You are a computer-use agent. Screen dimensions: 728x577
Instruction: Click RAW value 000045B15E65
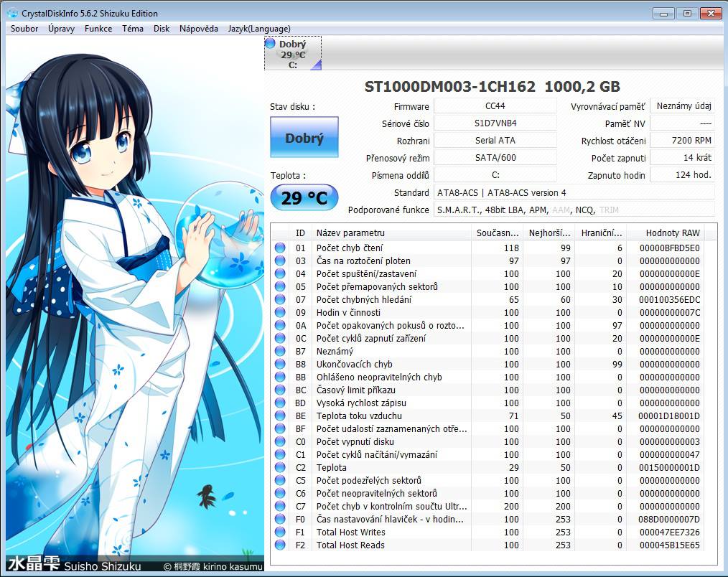(x=669, y=545)
